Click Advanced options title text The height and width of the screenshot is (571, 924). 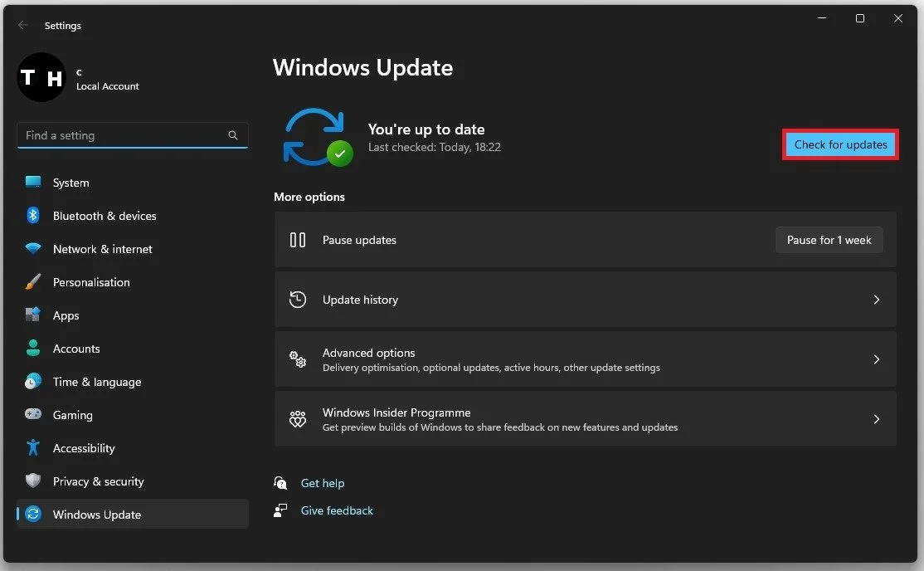click(x=368, y=353)
